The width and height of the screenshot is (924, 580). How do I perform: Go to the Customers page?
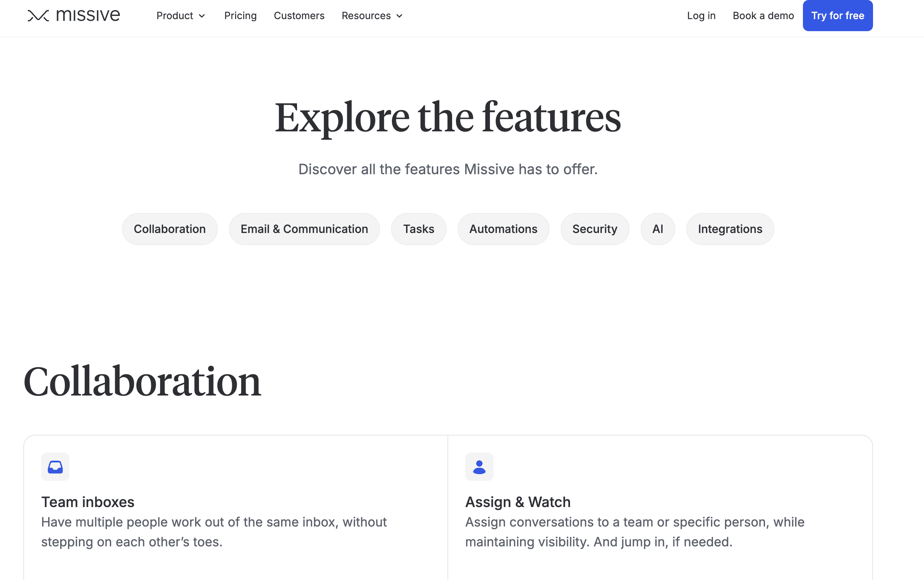pos(299,16)
